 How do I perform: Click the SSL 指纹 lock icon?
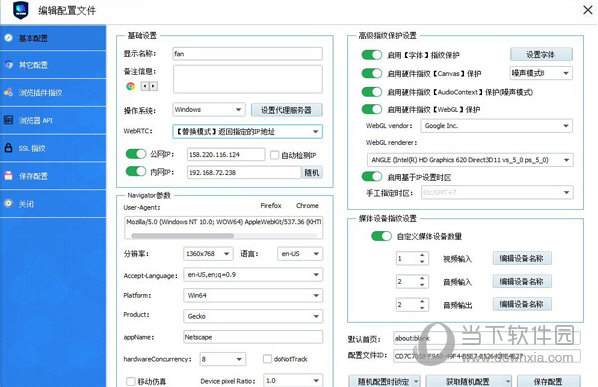click(8, 148)
